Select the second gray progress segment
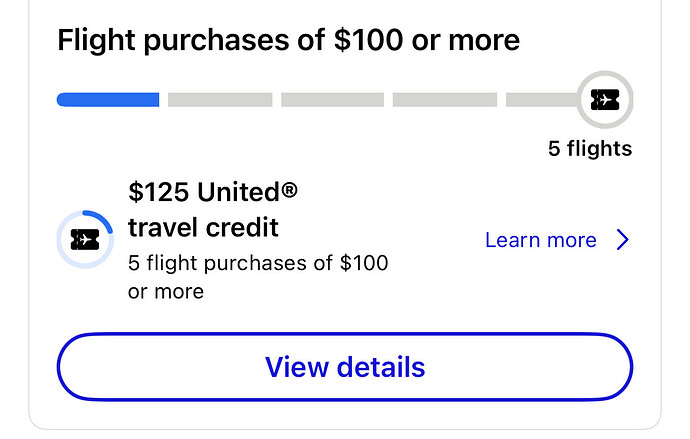Viewport: 690px width, 439px height. coord(220,99)
